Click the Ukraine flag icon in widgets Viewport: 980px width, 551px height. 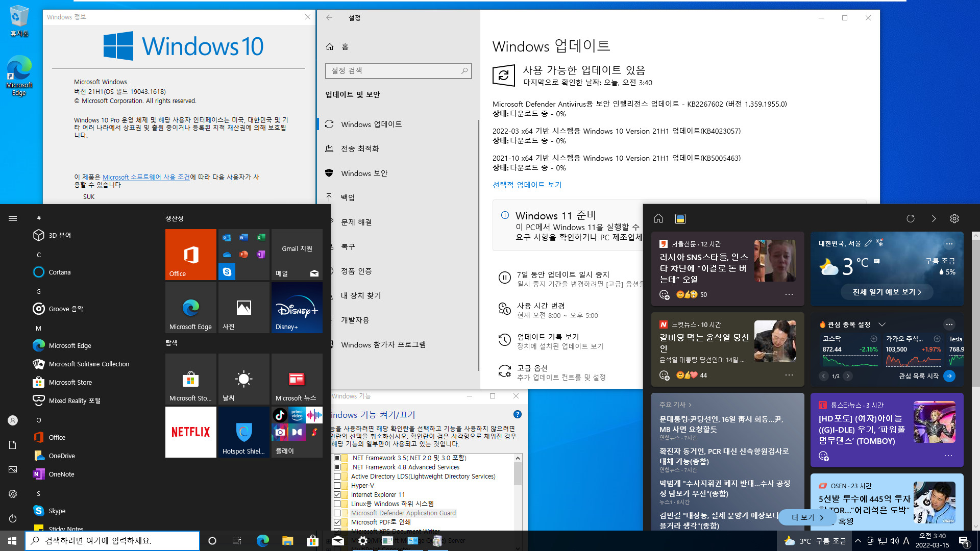click(x=680, y=219)
